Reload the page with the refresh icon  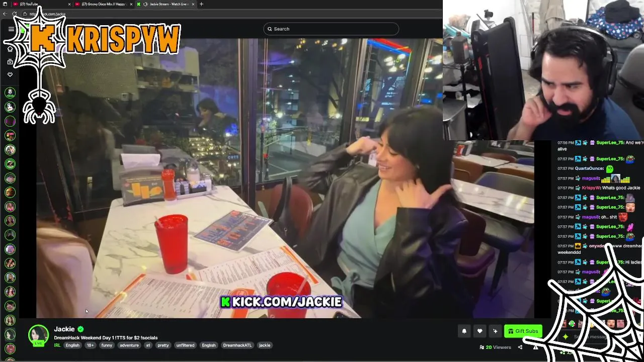[x=15, y=14]
